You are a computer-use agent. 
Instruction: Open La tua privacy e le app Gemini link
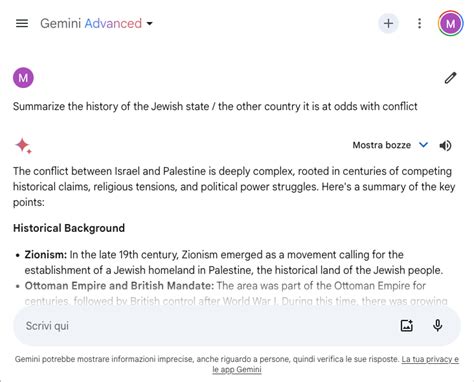tap(336, 364)
